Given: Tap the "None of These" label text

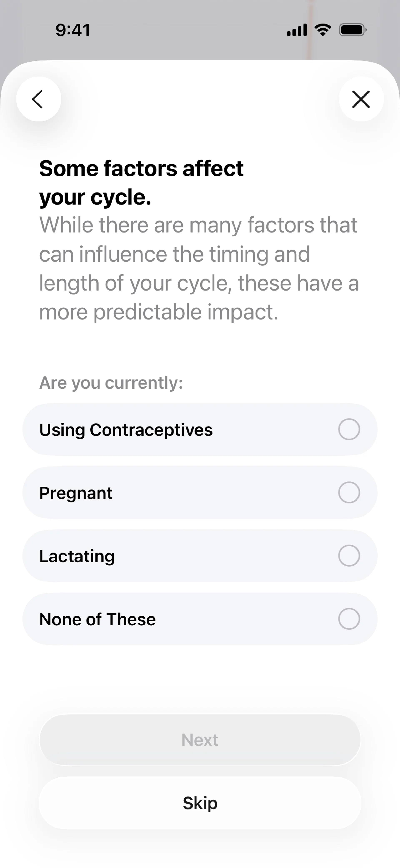Looking at the screenshot, I should pyautogui.click(x=97, y=619).
